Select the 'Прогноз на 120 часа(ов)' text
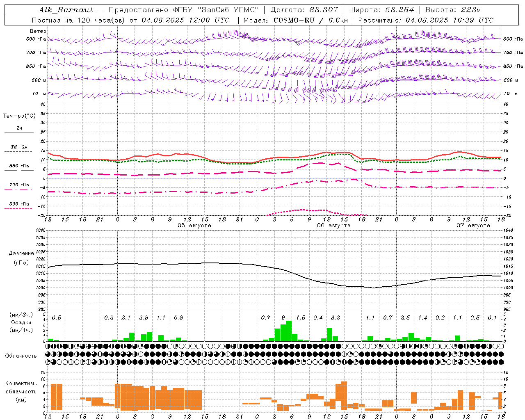525x420 pixels. (79, 20)
